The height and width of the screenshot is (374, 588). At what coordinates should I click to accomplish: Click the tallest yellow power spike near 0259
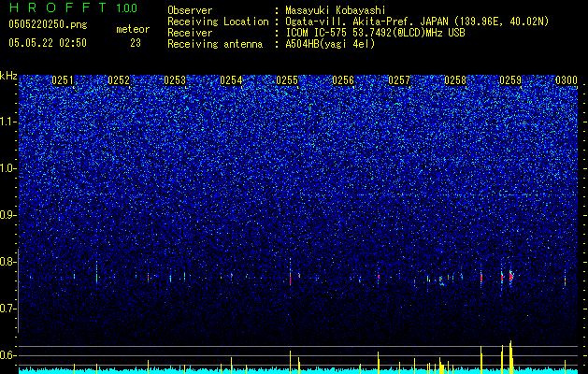[510, 356]
